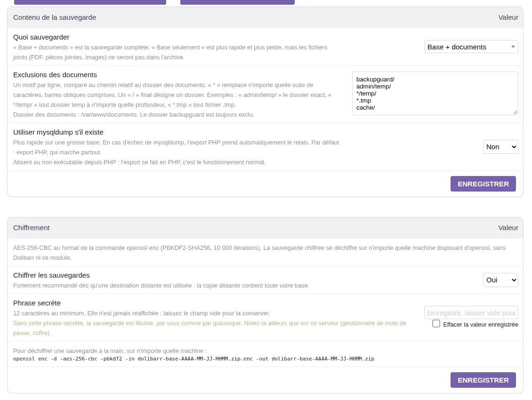The width and height of the screenshot is (532, 400).
Task: Open the mysqldump Non dropdown
Action: pyautogui.click(x=500, y=147)
